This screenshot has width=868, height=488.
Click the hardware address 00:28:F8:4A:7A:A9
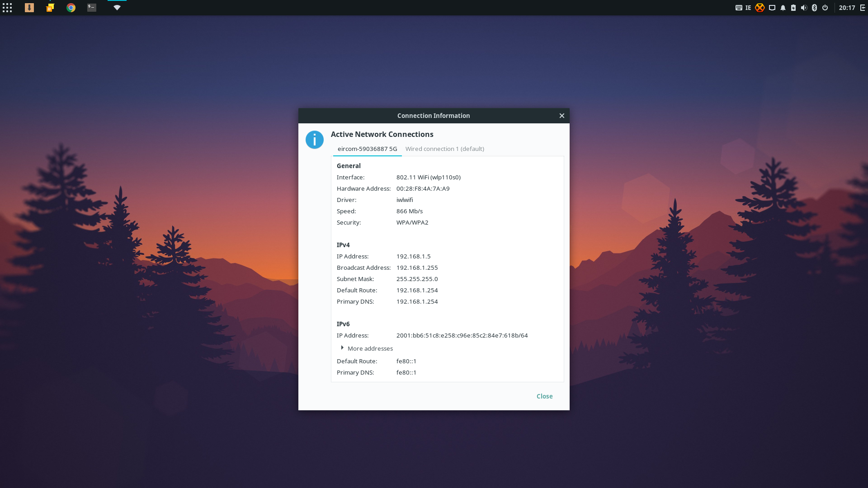423,188
